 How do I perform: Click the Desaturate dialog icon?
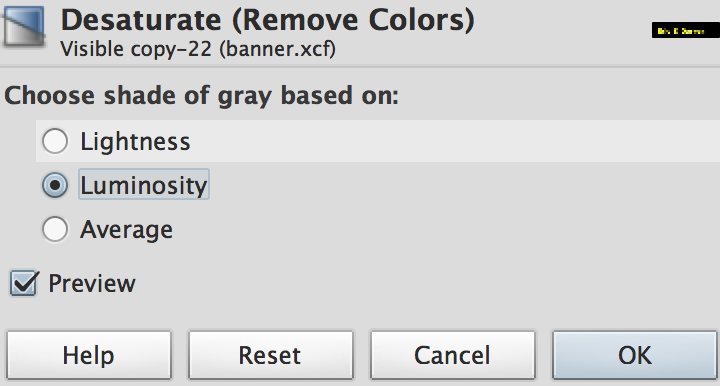pos(24,26)
